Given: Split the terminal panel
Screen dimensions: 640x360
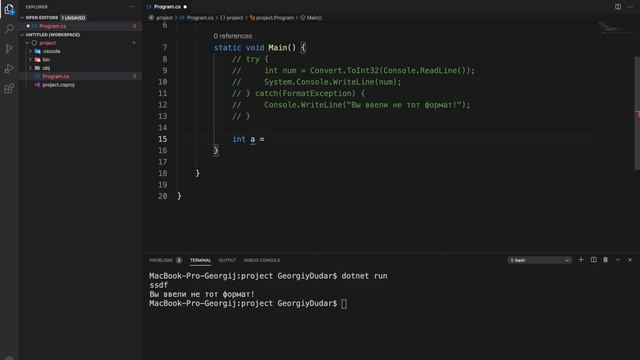Looking at the screenshot, I should coord(593,260).
